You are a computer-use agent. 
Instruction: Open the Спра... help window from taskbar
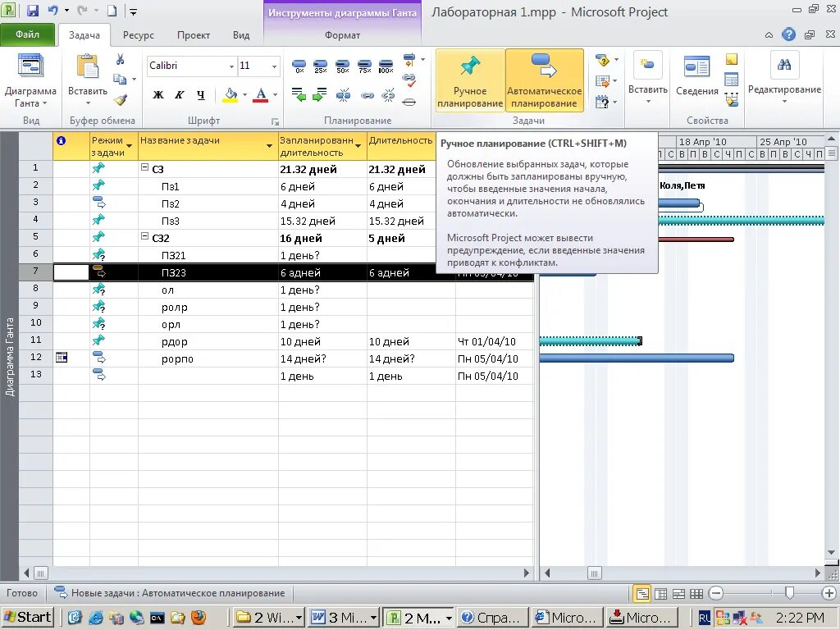point(493,618)
